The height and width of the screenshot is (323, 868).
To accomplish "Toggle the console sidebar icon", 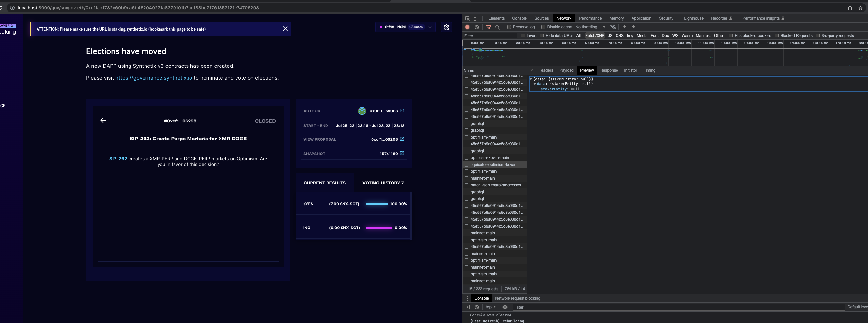I will pyautogui.click(x=467, y=307).
